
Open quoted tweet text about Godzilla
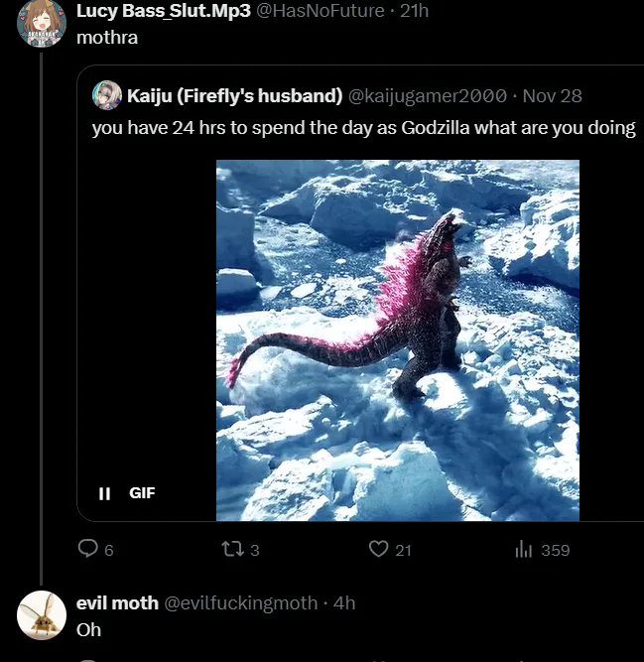click(x=363, y=128)
